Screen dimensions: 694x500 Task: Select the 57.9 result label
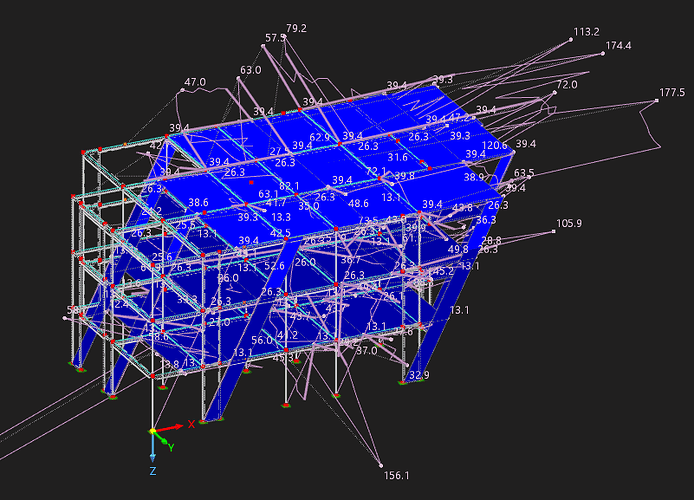pos(275,38)
